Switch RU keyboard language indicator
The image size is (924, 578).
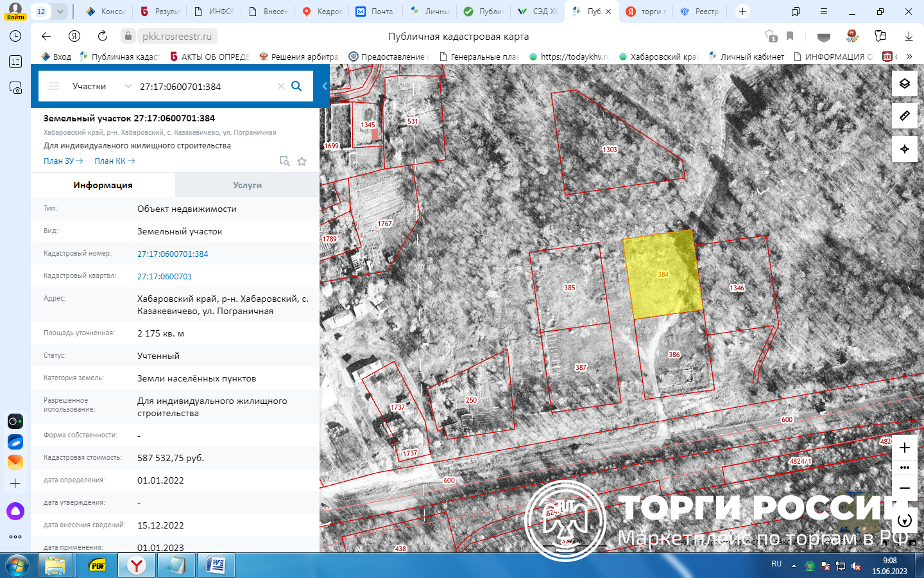point(776,564)
